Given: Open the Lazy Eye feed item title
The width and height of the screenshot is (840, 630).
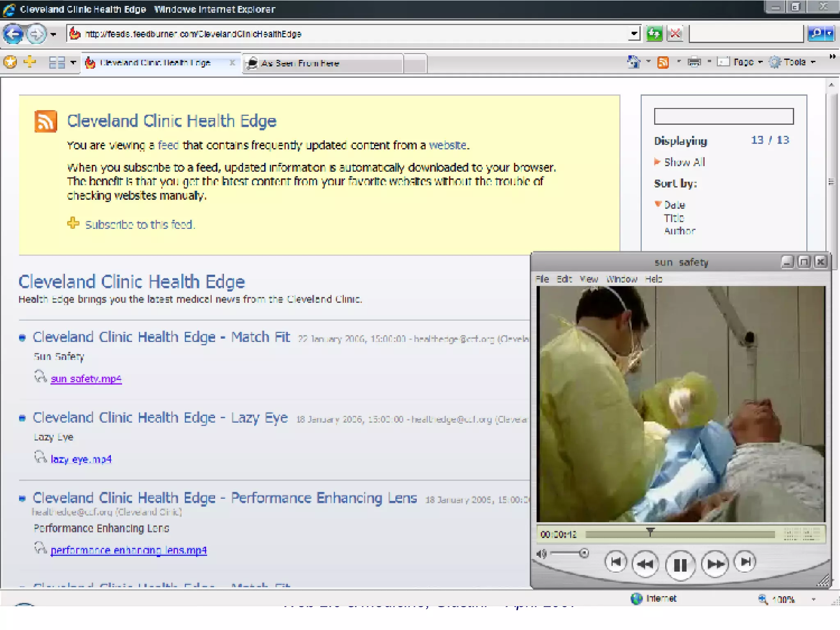Looking at the screenshot, I should pyautogui.click(x=160, y=418).
